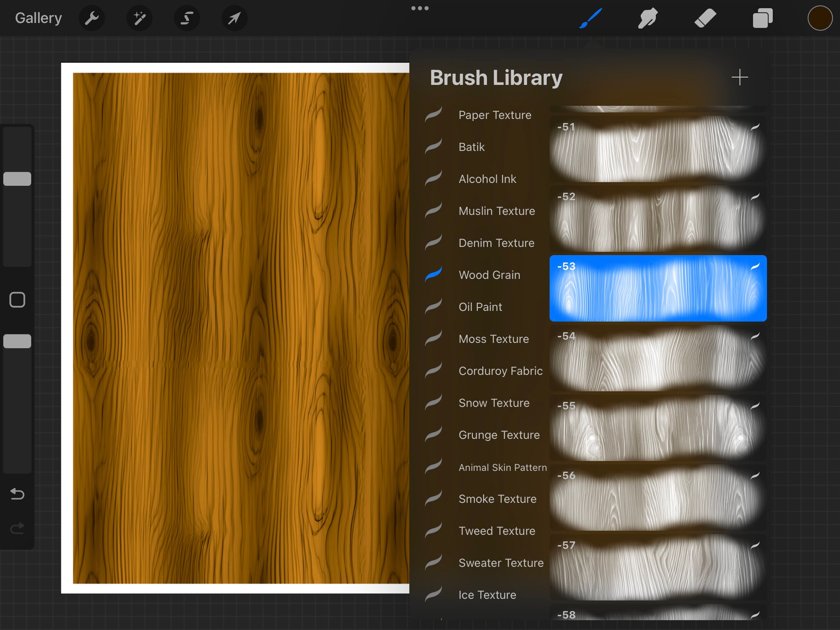Select the Selection tool
The width and height of the screenshot is (840, 630).
click(x=187, y=18)
